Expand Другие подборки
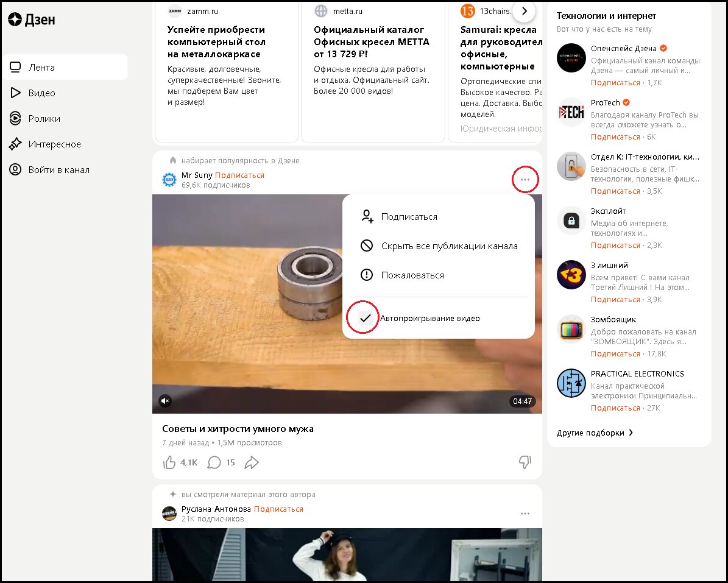The width and height of the screenshot is (728, 583). click(595, 433)
